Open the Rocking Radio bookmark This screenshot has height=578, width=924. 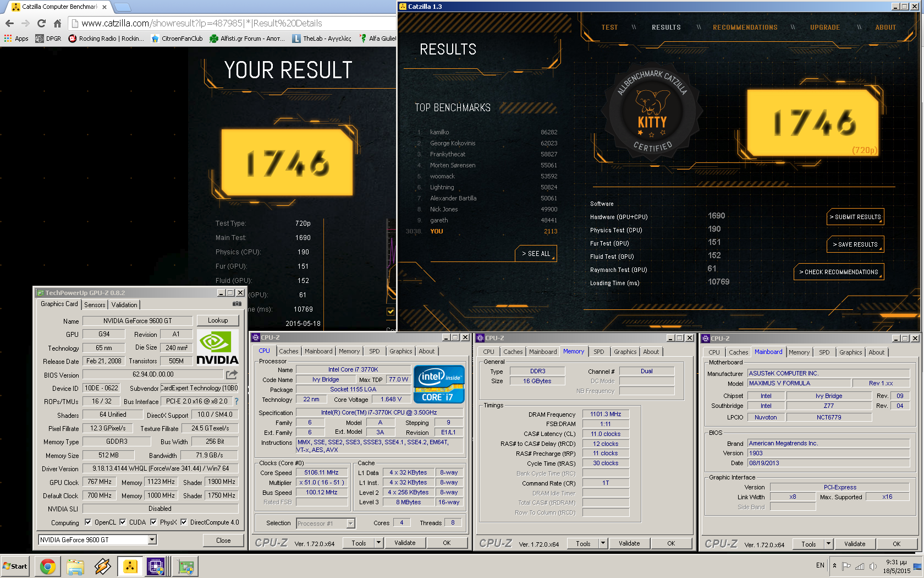(106, 39)
